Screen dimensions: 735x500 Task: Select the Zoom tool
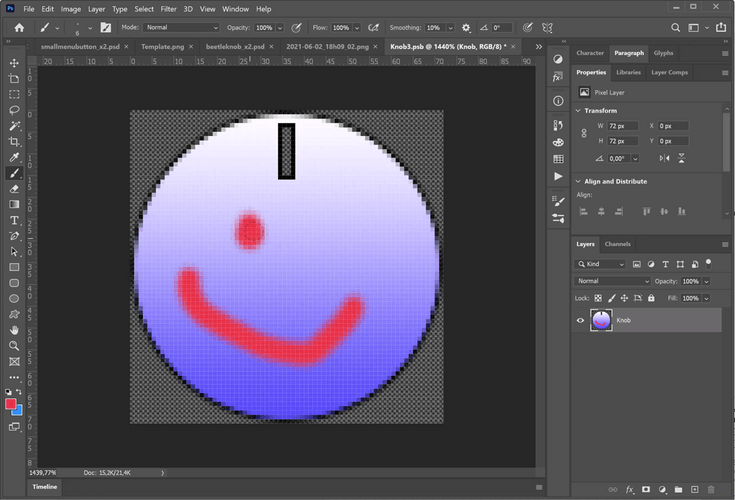pyautogui.click(x=14, y=346)
